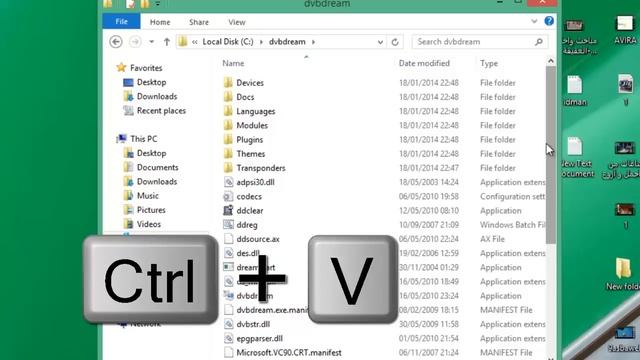Open Recent places in sidebar

pos(161,111)
